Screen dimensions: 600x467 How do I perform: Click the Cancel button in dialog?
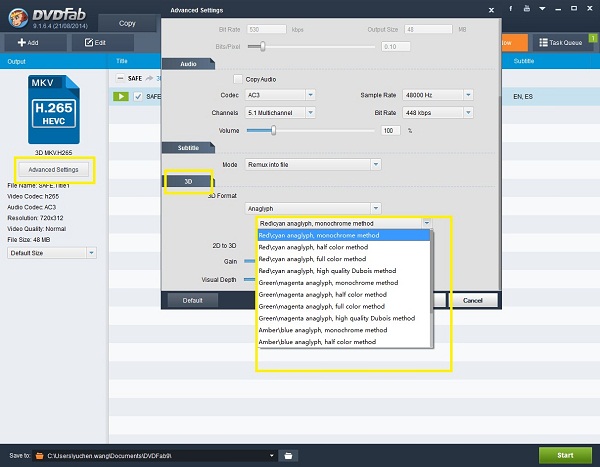point(473,300)
